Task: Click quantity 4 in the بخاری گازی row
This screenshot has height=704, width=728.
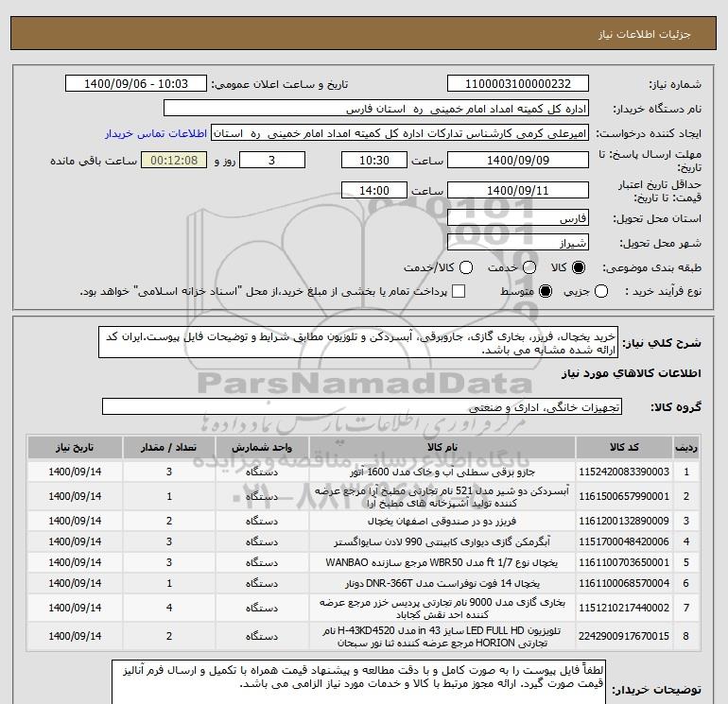Action: tap(169, 608)
